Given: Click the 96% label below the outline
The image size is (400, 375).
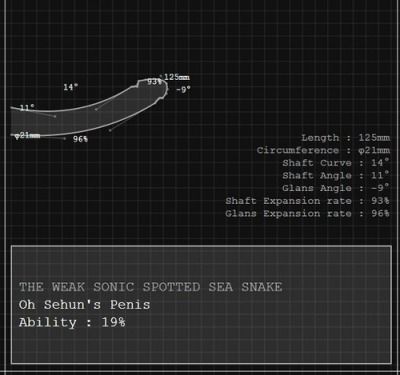Looking at the screenshot, I should (x=80, y=139).
